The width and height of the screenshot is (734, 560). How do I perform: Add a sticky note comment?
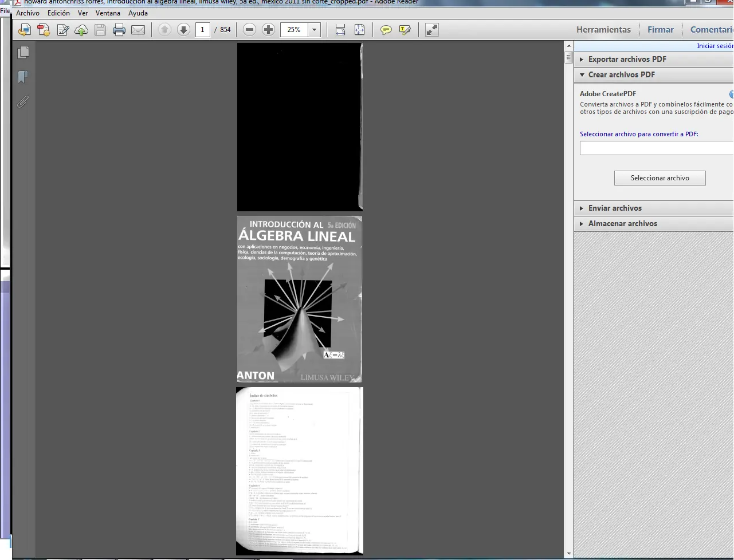click(x=386, y=30)
